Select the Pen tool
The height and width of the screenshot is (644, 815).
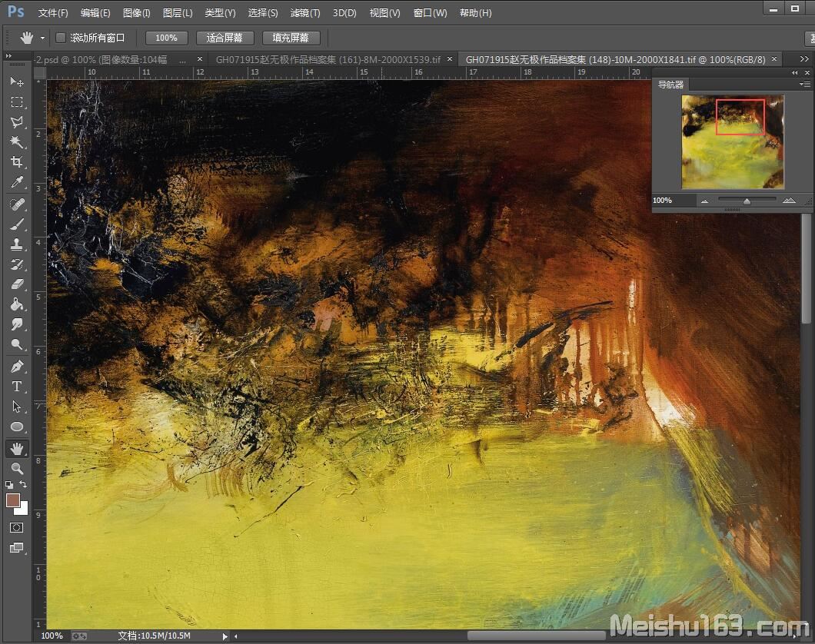(x=17, y=367)
